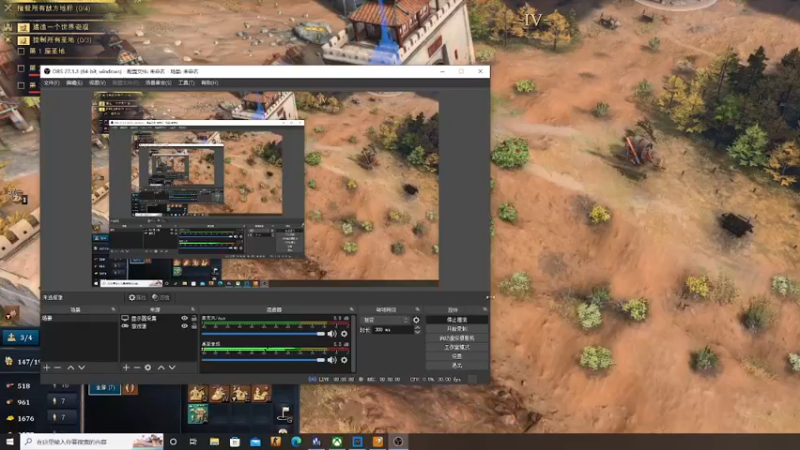Click the 桌面音频 volume slider

pos(263,360)
